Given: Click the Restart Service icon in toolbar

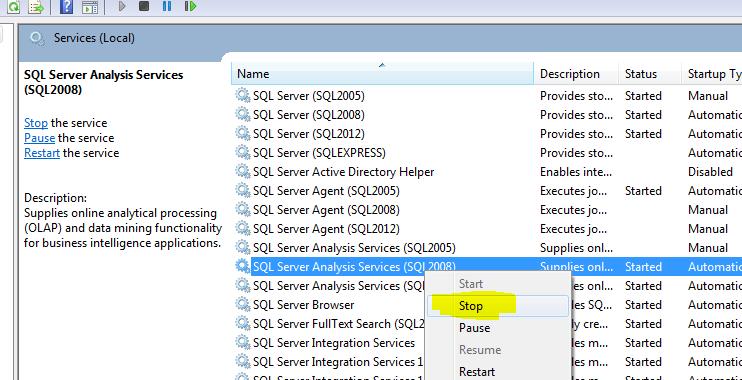Looking at the screenshot, I should tap(190, 7).
